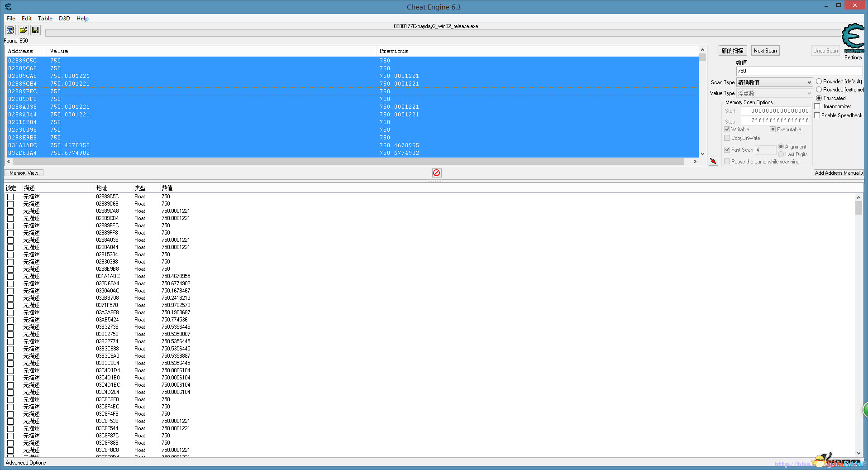Open Settings under the logo
The image size is (868, 470).
[853, 58]
